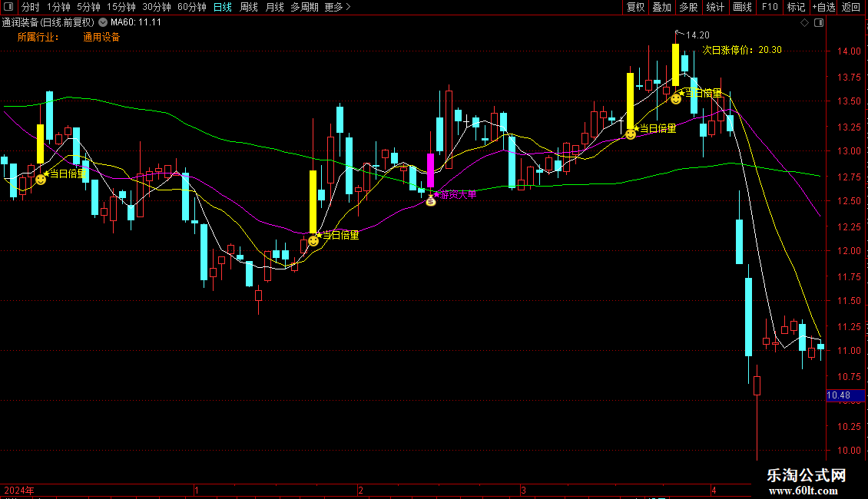The image size is (868, 499).
Task: Click the MA60: 11.11 indicator value
Action: coord(136,23)
